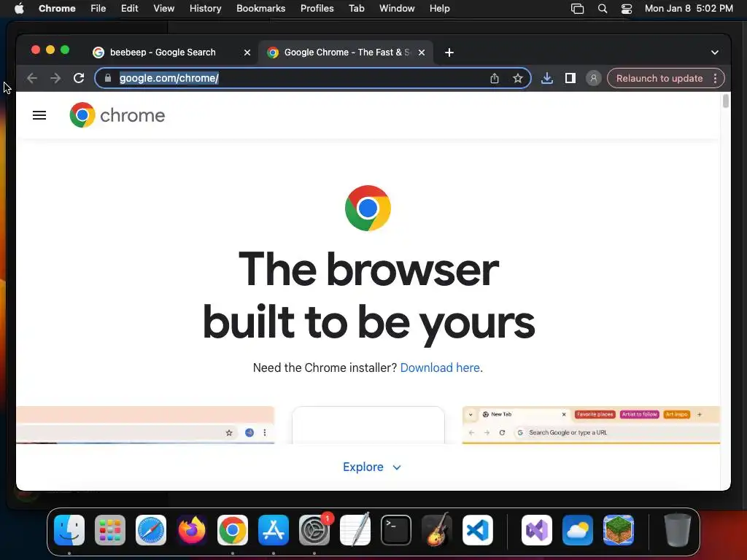Launch Firefox from the Dock
Screen dimensions: 747x560
tap(192, 530)
